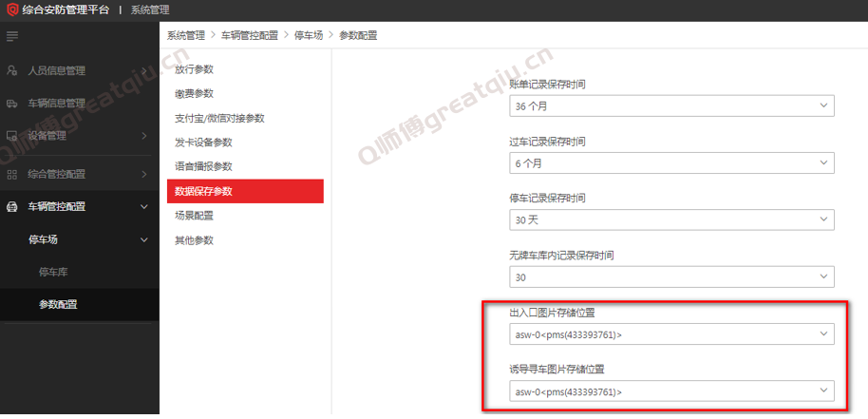Click the 人员信息管理 person icon
This screenshot has width=868, height=419.
[11, 71]
